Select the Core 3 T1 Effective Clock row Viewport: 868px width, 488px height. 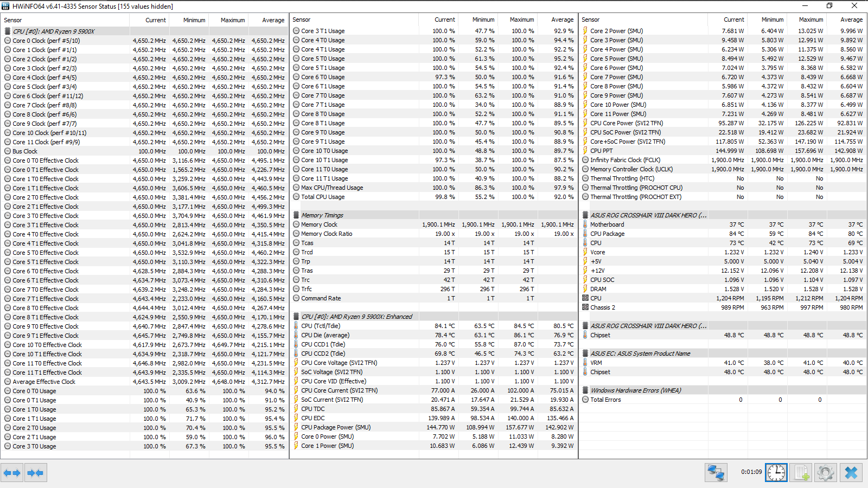pos(144,225)
